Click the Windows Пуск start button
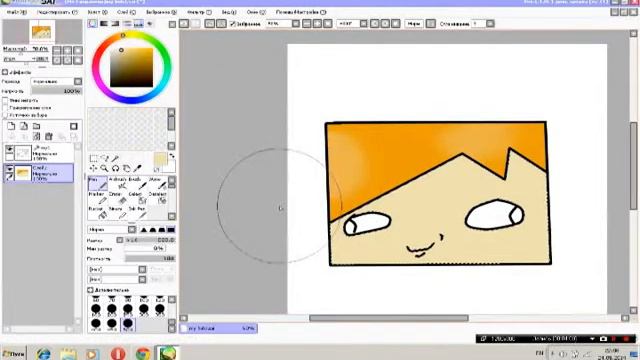640x360 pixels. pos(13,353)
